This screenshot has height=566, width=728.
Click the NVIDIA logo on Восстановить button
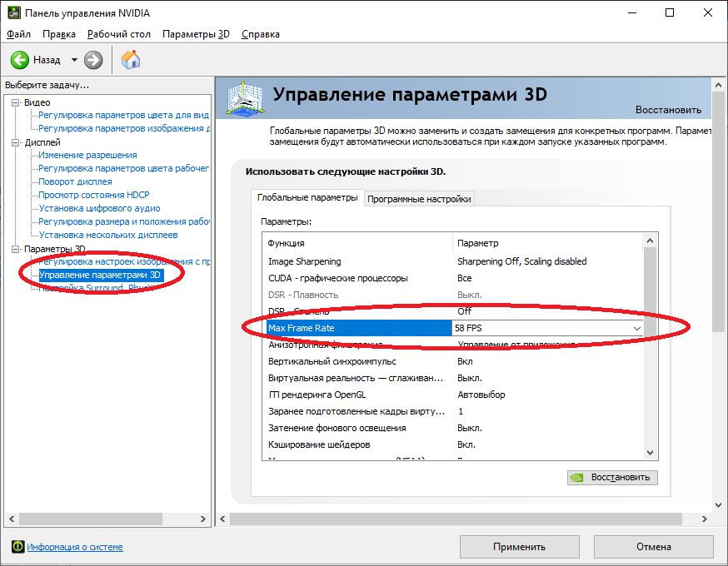pyautogui.click(x=577, y=478)
